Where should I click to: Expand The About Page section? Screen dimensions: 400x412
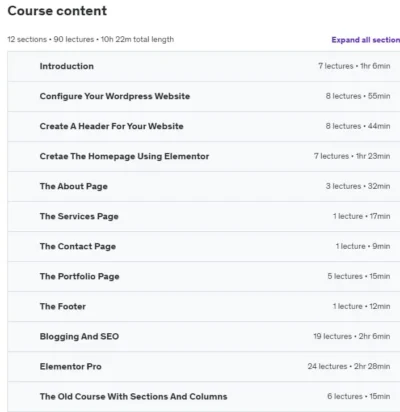coord(204,186)
